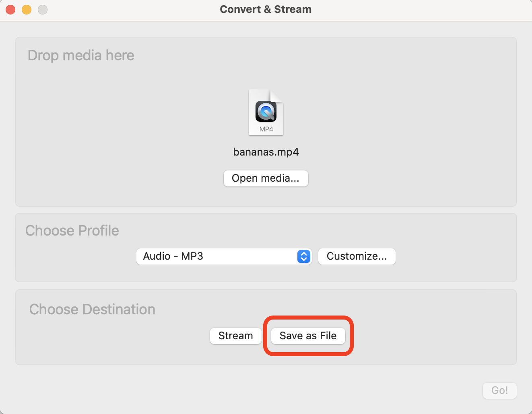
Task: Choose Stream as the destination
Action: click(235, 336)
